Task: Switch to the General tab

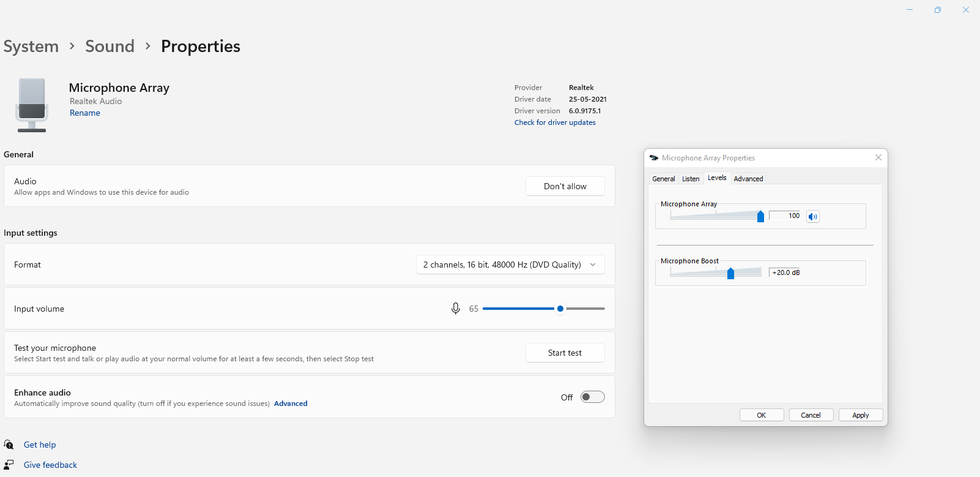Action: [664, 179]
